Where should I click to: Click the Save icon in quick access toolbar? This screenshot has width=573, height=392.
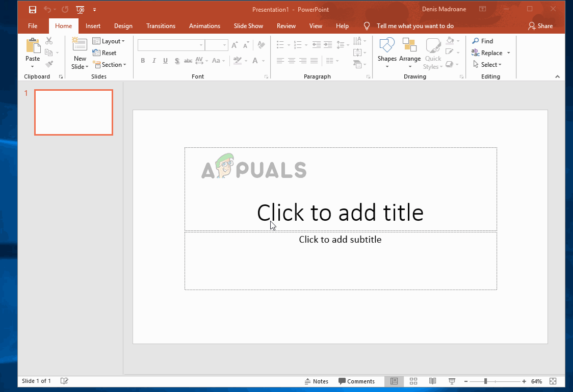tap(33, 9)
